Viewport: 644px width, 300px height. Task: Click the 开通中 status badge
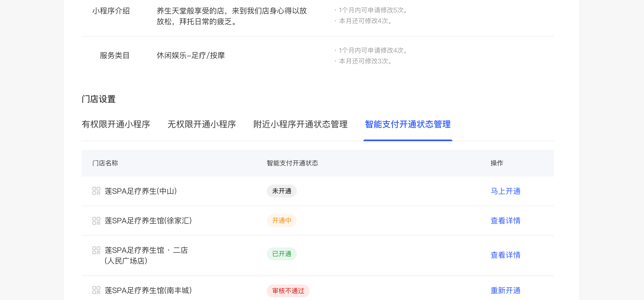(281, 221)
